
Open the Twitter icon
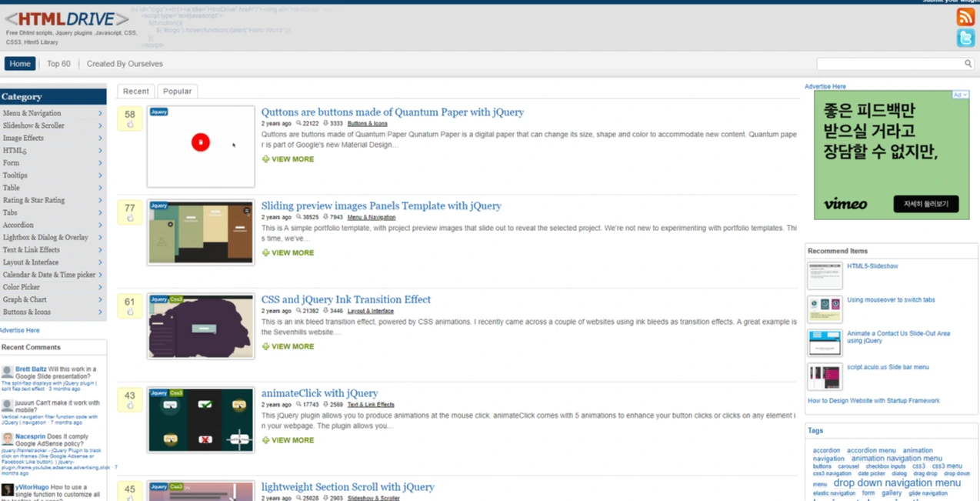[965, 38]
